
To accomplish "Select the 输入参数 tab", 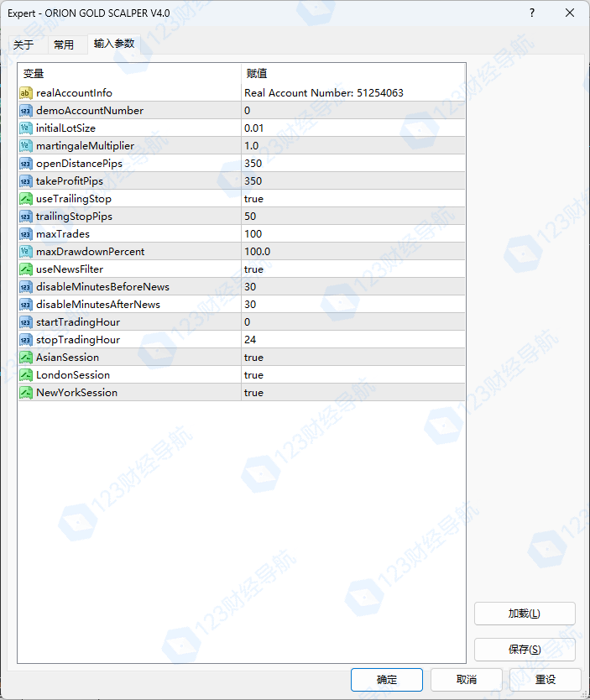I will (x=114, y=44).
